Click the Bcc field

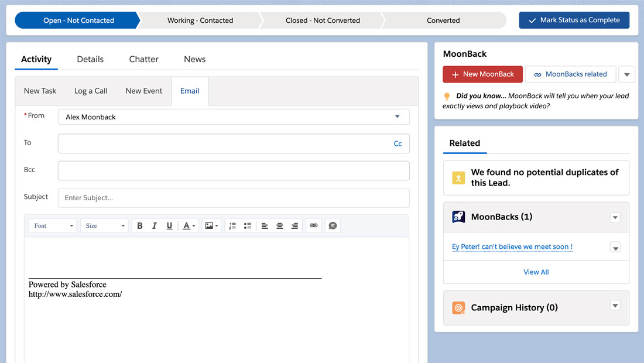pyautogui.click(x=234, y=170)
